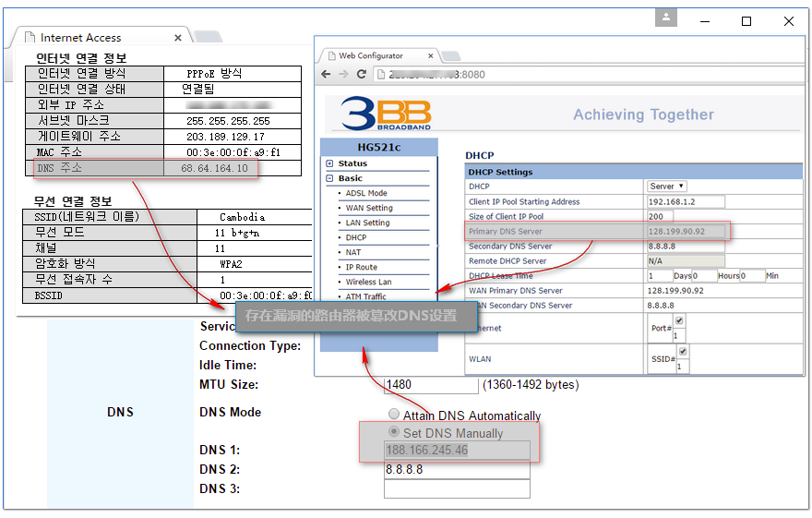Edit the DHCP Lease Time Hours field
This screenshot has height=518, width=812.
pos(704,275)
